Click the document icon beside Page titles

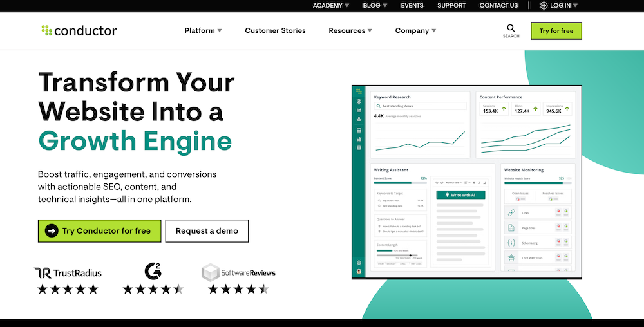point(511,228)
